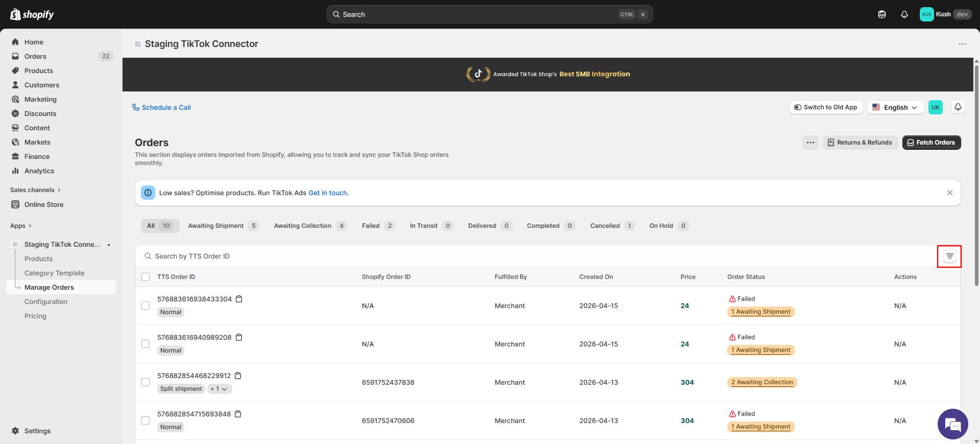Toggle the select-all orders checkbox in header

(145, 277)
